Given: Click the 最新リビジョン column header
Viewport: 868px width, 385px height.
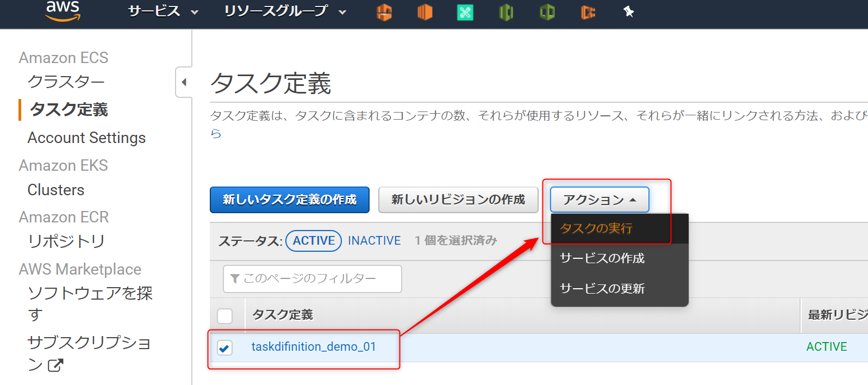Looking at the screenshot, I should pyautogui.click(x=838, y=315).
